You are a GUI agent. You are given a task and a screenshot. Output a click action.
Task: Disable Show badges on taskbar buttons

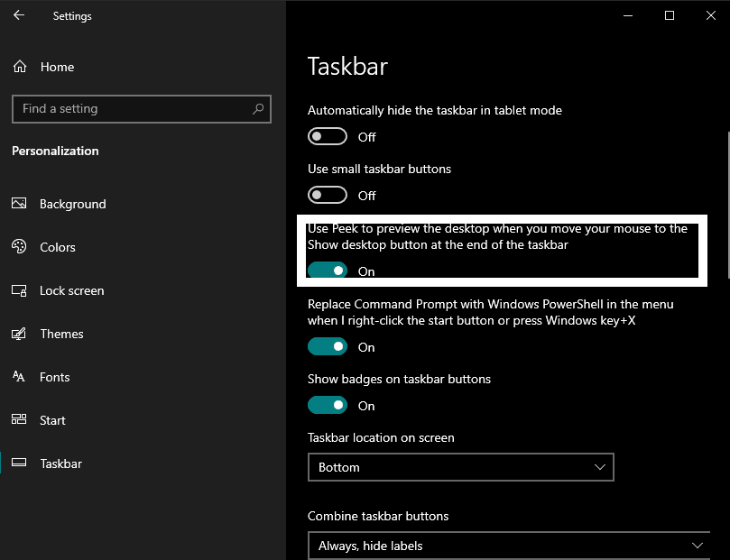click(328, 406)
